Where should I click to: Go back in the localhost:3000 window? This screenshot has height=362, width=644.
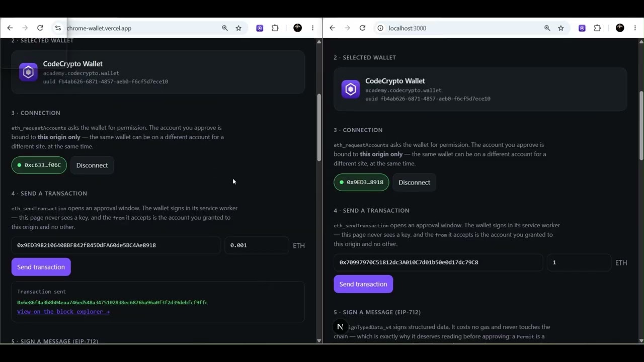(x=332, y=28)
